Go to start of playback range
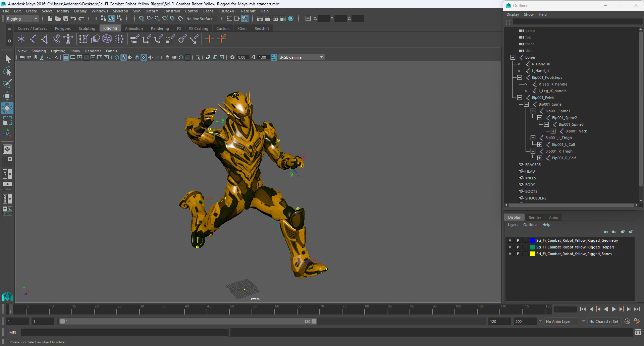644x346 pixels. pos(583,309)
